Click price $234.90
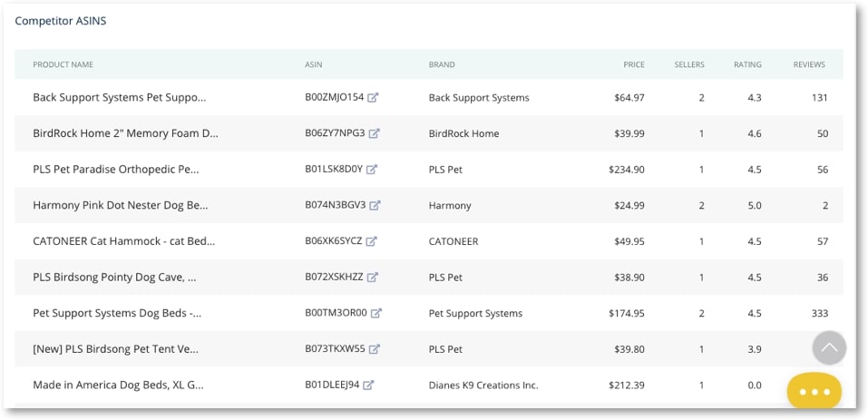Screen dimensions: 868x420 click(x=627, y=170)
